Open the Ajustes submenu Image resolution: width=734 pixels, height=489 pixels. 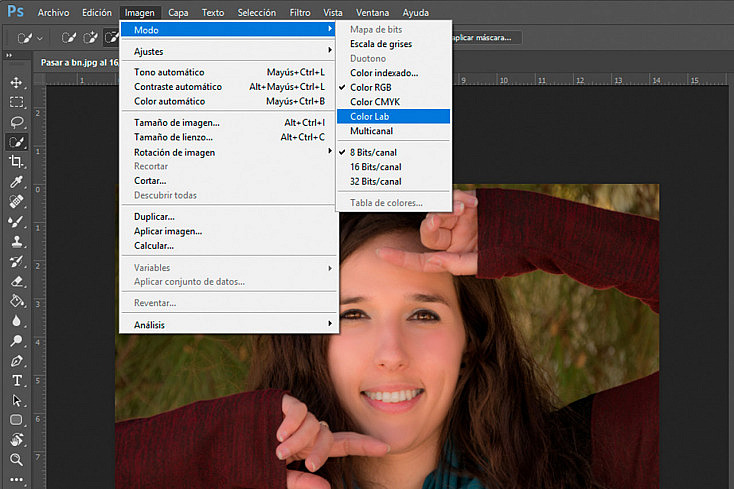(228, 51)
